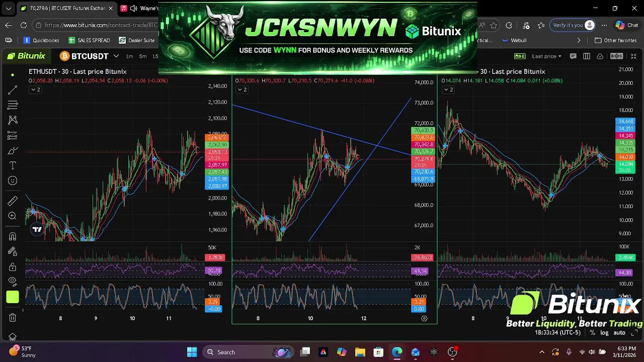The width and height of the screenshot is (644, 362).
Task: Open the chart comment bubble icon
Action: (x=573, y=56)
